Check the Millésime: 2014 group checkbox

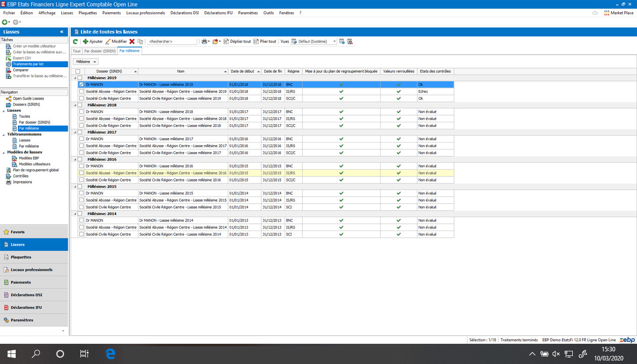tap(79, 214)
